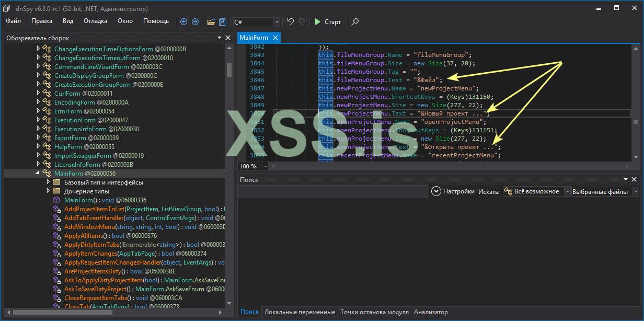The width and height of the screenshot is (644, 321).
Task: Click into the search text field
Action: 332,192
